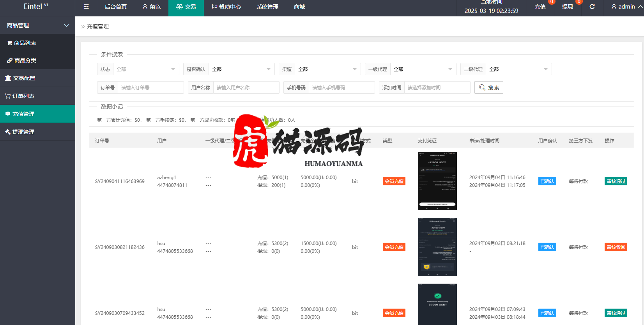The width and height of the screenshot is (644, 325).
Task: Click the 充值 link in top bar
Action: [x=540, y=7]
